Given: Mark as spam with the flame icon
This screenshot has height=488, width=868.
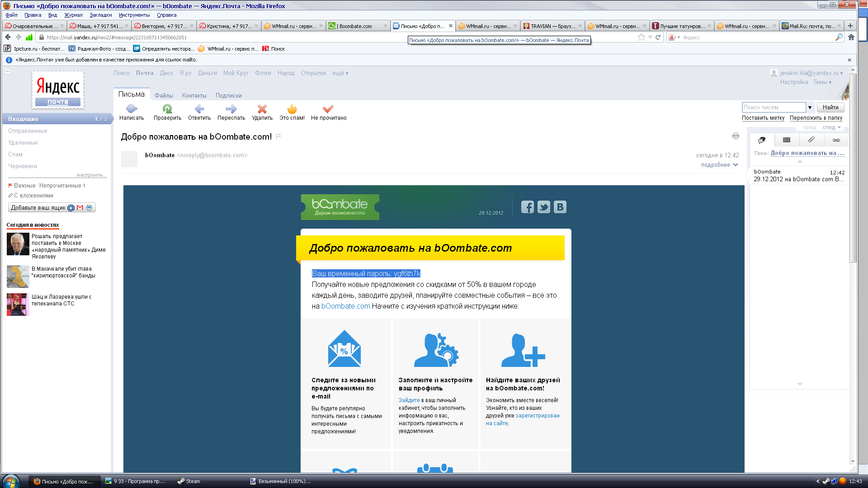Looking at the screenshot, I should pos(292,109).
